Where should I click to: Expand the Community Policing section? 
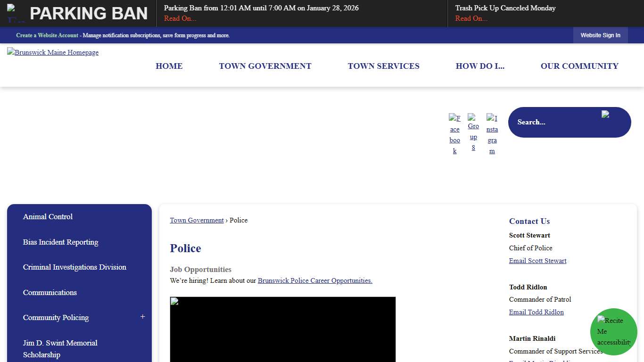pyautogui.click(x=143, y=317)
